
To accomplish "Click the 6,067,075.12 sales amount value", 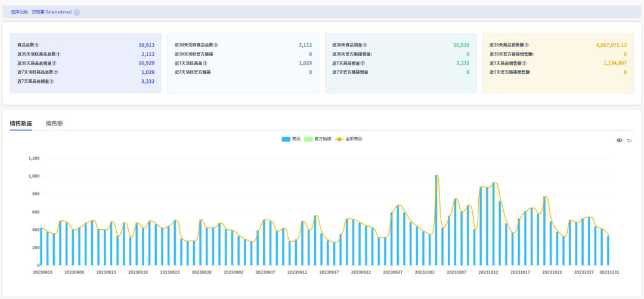I will click(611, 45).
